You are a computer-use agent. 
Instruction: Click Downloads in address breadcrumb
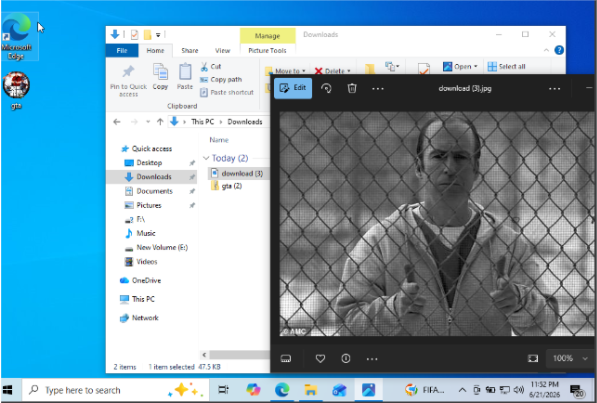pyautogui.click(x=245, y=122)
